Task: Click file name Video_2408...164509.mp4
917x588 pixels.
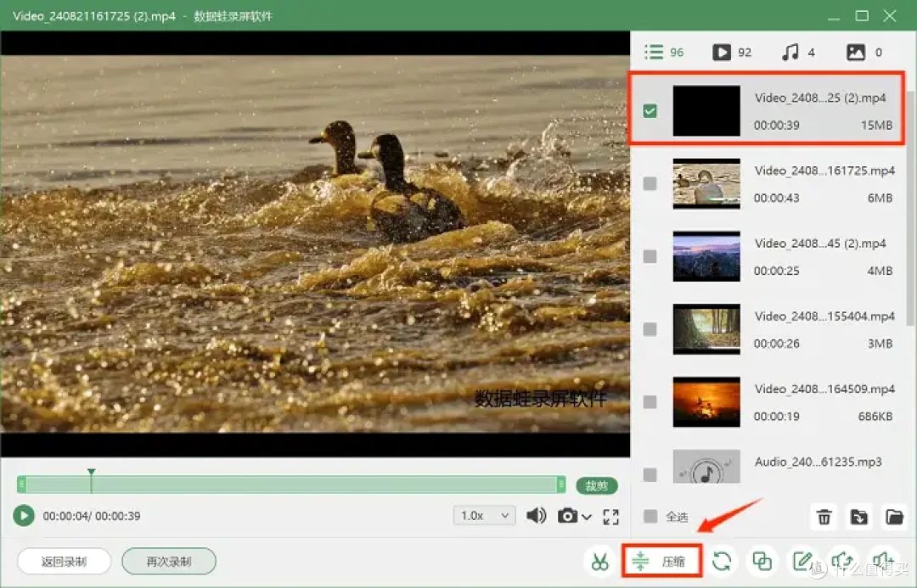Action: tap(824, 389)
